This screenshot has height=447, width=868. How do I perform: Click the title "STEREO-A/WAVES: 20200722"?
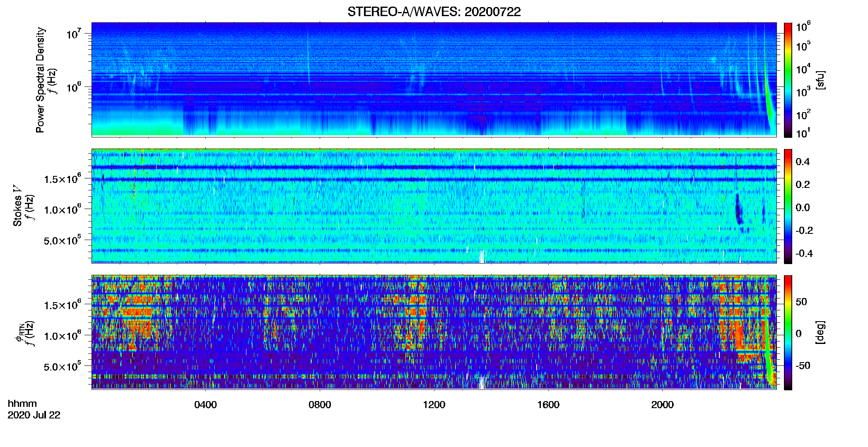tap(434, 12)
